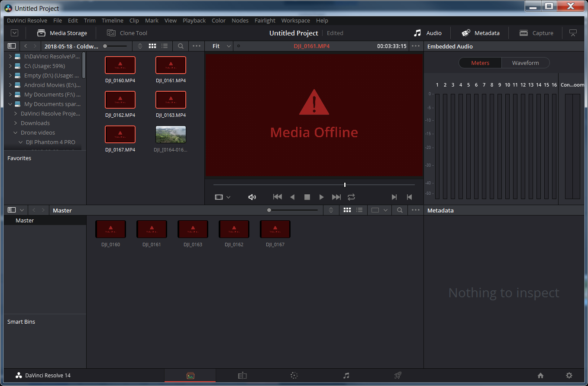Toggle the media storage sidebar panel icon
This screenshot has height=386, width=588.
click(x=12, y=46)
